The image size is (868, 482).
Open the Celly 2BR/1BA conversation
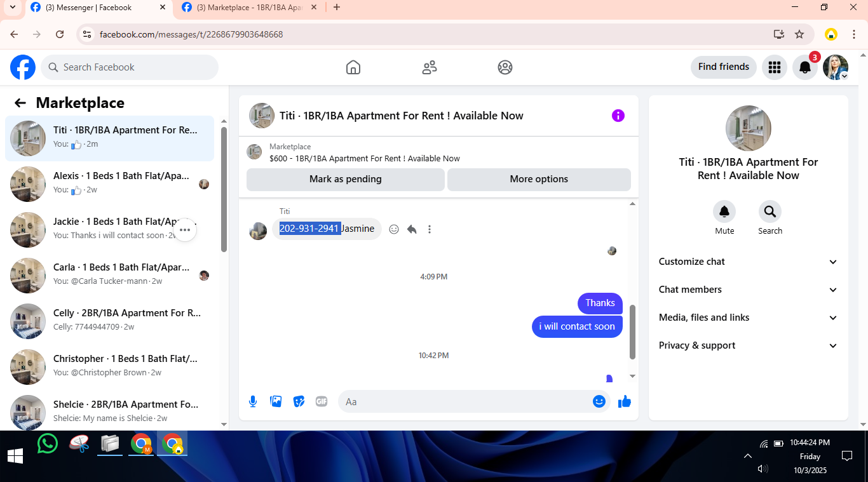coord(109,321)
